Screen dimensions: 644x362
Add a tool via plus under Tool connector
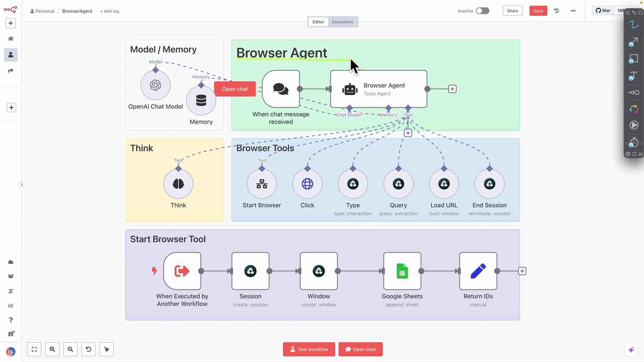408,133
